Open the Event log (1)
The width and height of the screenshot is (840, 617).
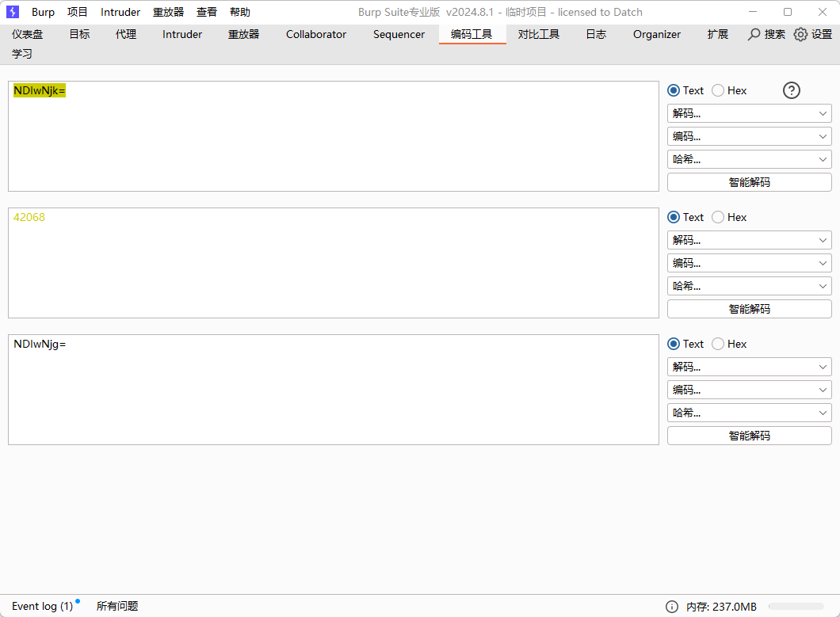(x=42, y=606)
